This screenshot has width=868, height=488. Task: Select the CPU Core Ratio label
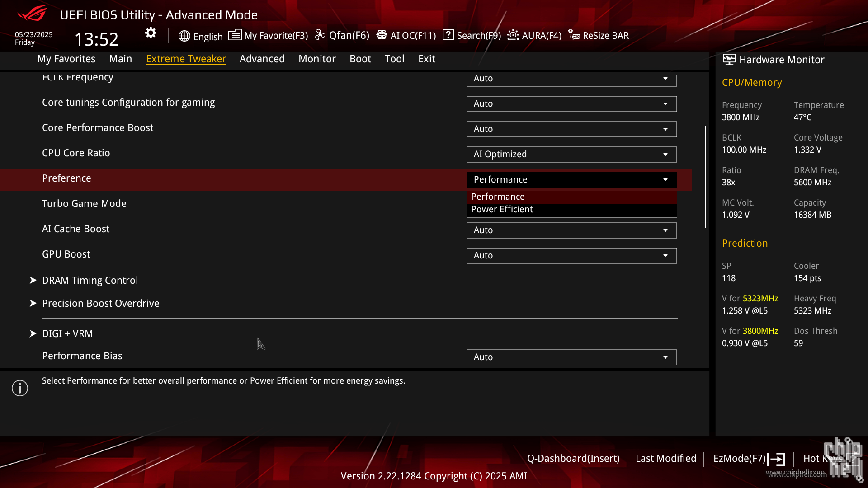pyautogui.click(x=76, y=153)
